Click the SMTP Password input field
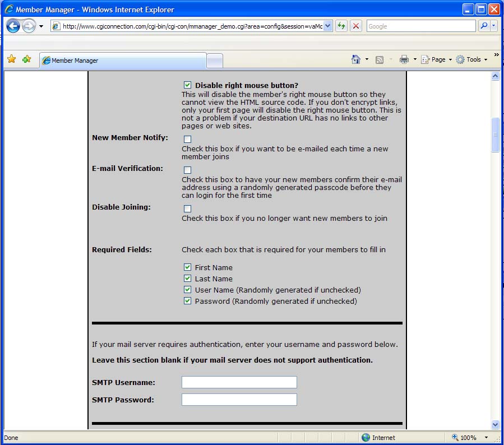The width and height of the screenshot is (504, 445). pos(239,400)
